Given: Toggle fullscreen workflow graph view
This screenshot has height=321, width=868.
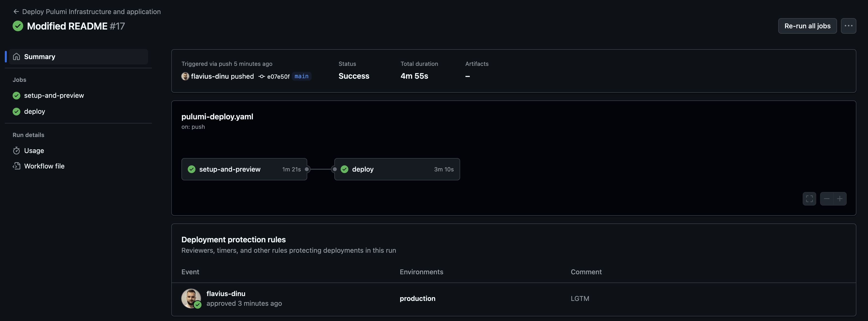Looking at the screenshot, I should tap(809, 199).
